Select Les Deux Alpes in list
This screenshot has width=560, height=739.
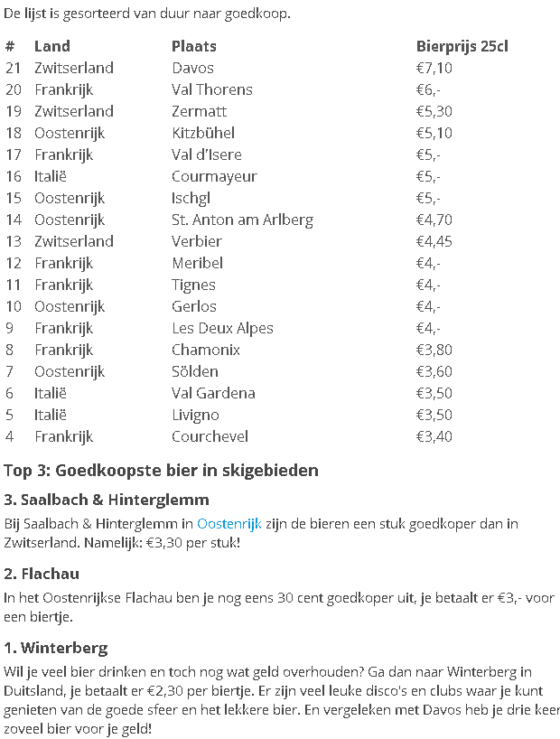coord(221,328)
